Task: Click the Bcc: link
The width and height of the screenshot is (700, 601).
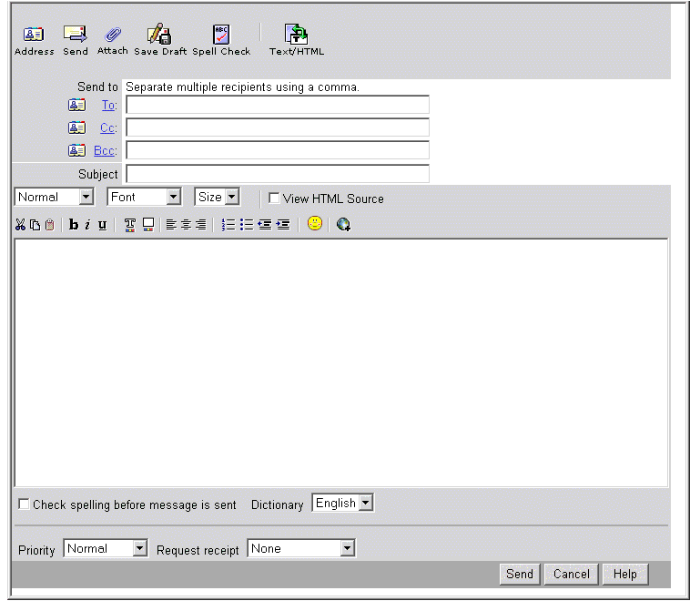Action: 106,151
